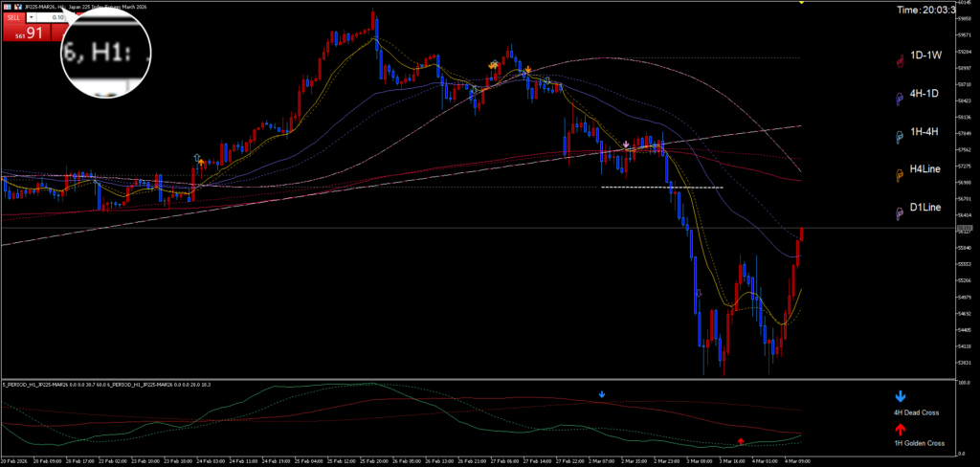Click the red 1D-1W hand icon

(x=900, y=60)
